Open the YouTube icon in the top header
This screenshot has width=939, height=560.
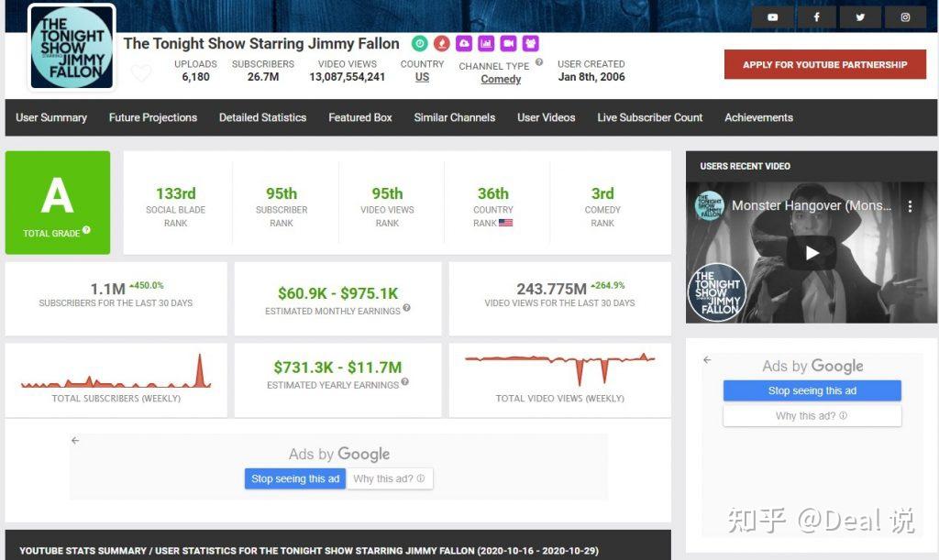click(x=773, y=16)
